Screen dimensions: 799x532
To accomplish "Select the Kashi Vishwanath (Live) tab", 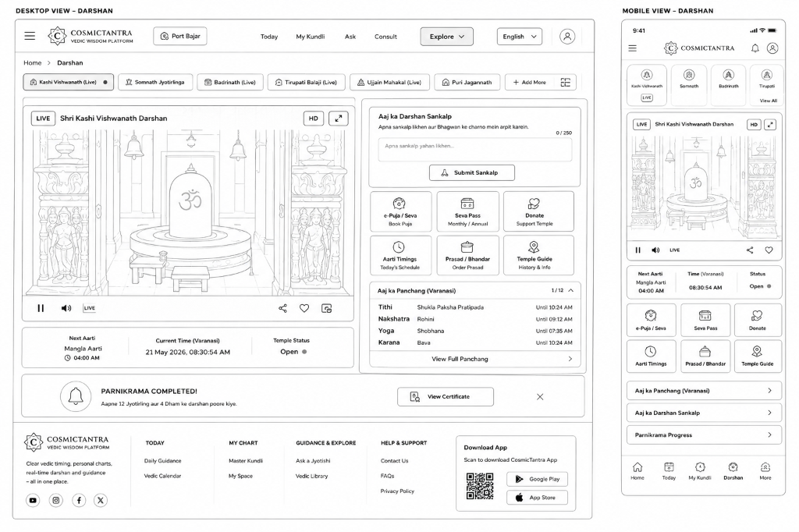I will pyautogui.click(x=69, y=82).
